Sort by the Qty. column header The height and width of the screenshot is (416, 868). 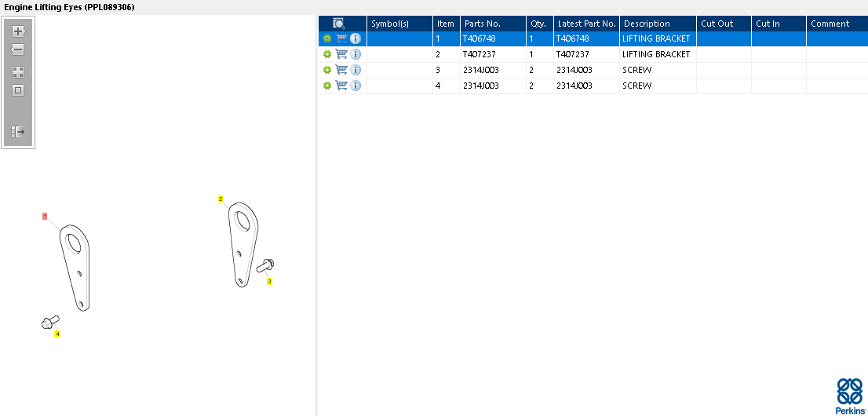pos(540,24)
